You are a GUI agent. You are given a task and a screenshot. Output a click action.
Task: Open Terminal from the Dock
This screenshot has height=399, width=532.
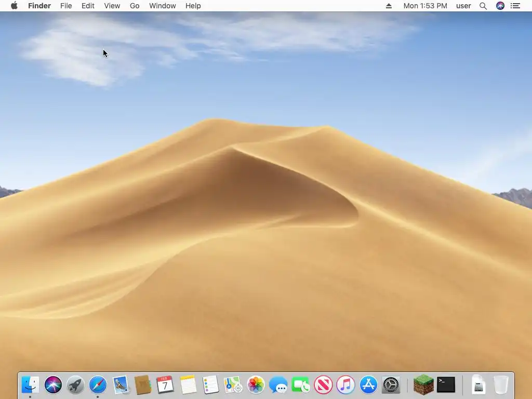(x=446, y=385)
